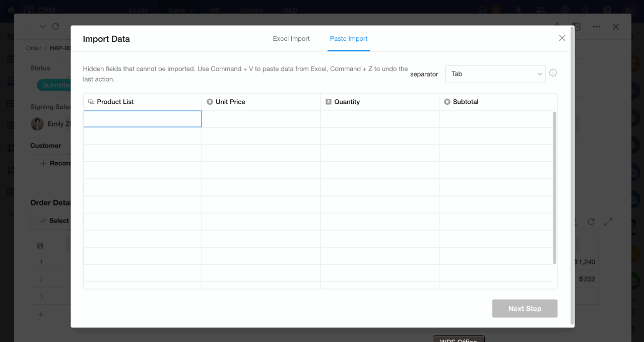
Task: Click the info icon beside separator dropdown
Action: 553,73
